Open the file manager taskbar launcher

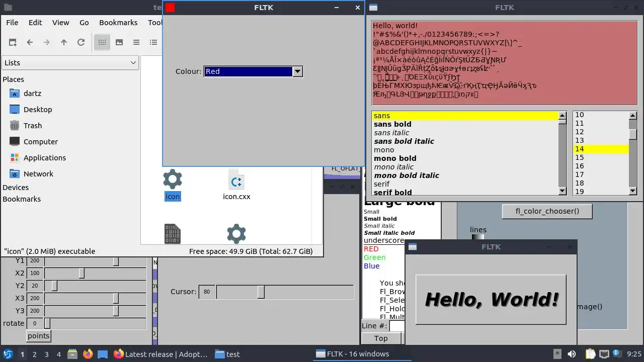pyautogui.click(x=72, y=354)
